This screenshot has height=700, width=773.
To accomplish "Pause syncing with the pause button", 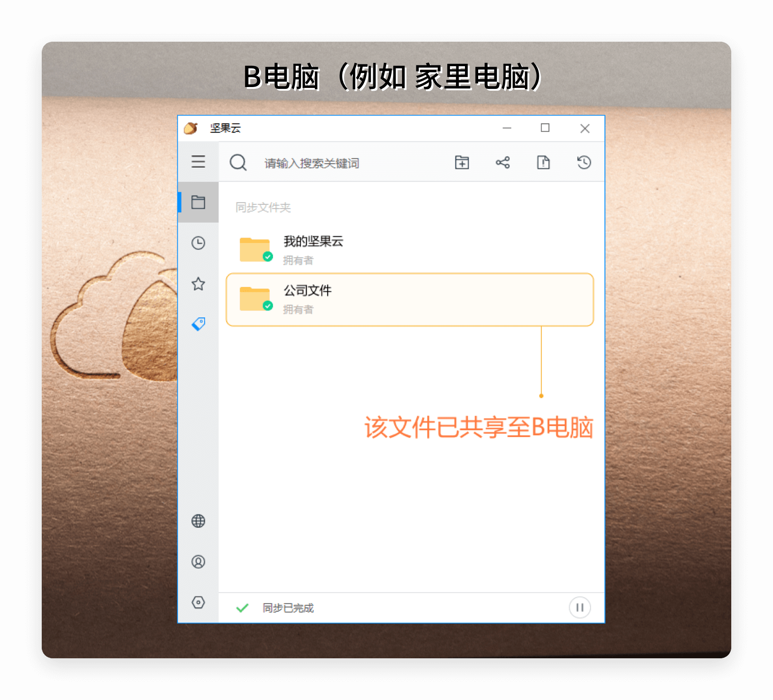I will [x=580, y=608].
